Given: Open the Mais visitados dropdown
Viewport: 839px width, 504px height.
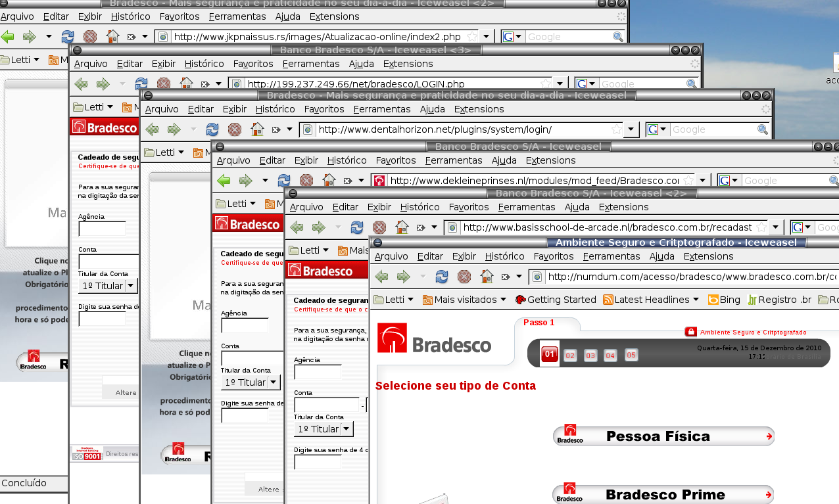Looking at the screenshot, I should tap(464, 300).
